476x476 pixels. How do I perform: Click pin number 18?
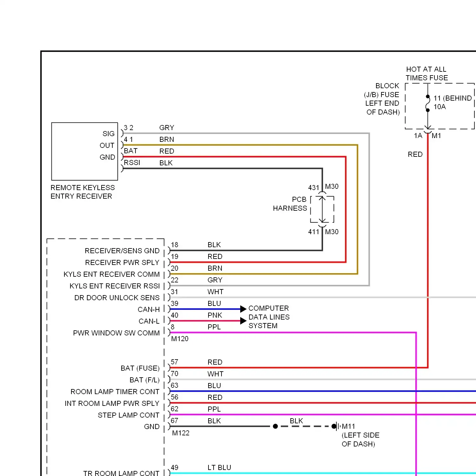click(x=175, y=245)
